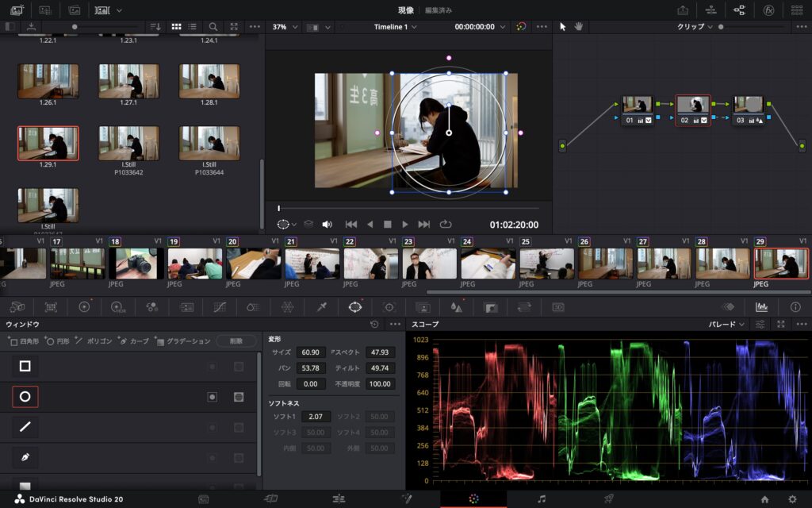Open the Timeline 1 dropdown
This screenshot has width=812, height=508.
click(x=395, y=26)
